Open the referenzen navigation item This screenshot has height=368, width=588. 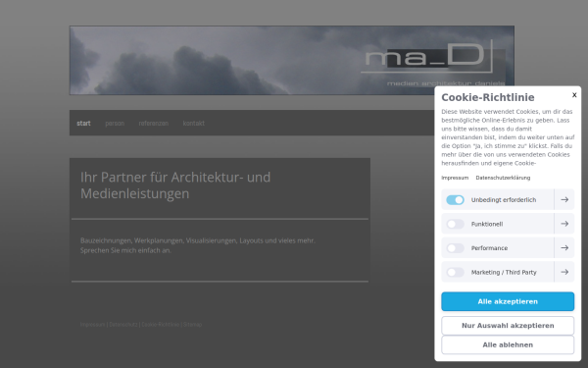(154, 124)
